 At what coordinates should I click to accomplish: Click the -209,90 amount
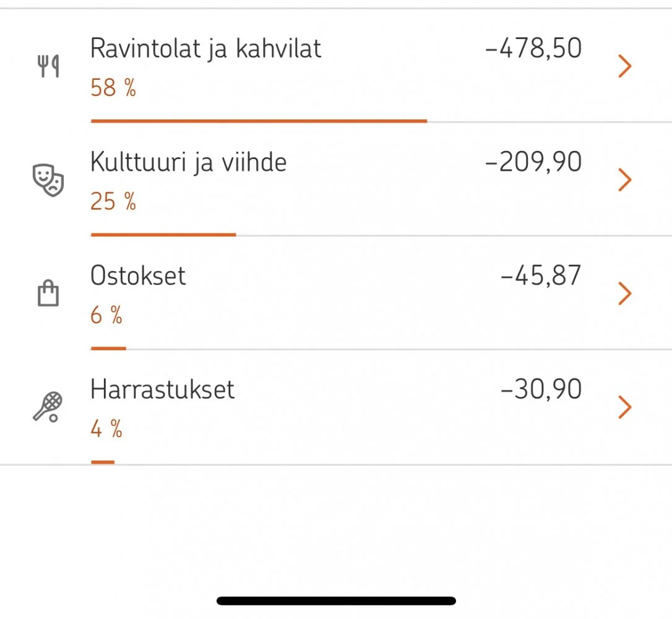click(x=533, y=162)
